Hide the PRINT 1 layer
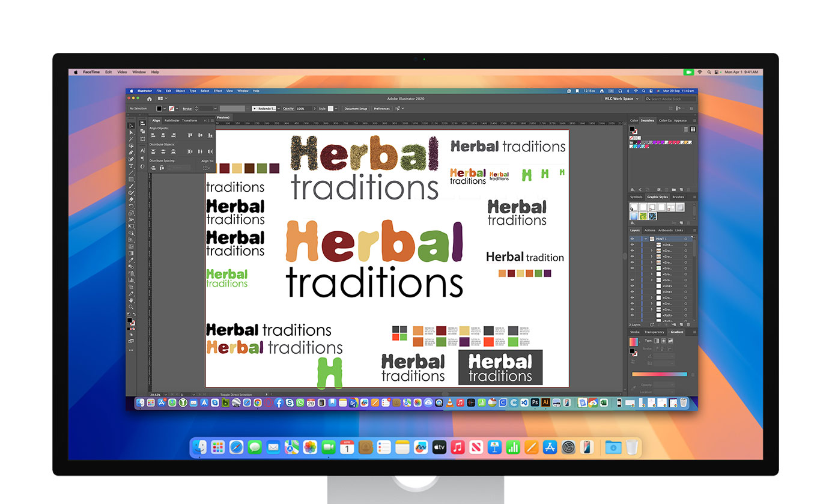The width and height of the screenshot is (832, 504). tap(632, 239)
